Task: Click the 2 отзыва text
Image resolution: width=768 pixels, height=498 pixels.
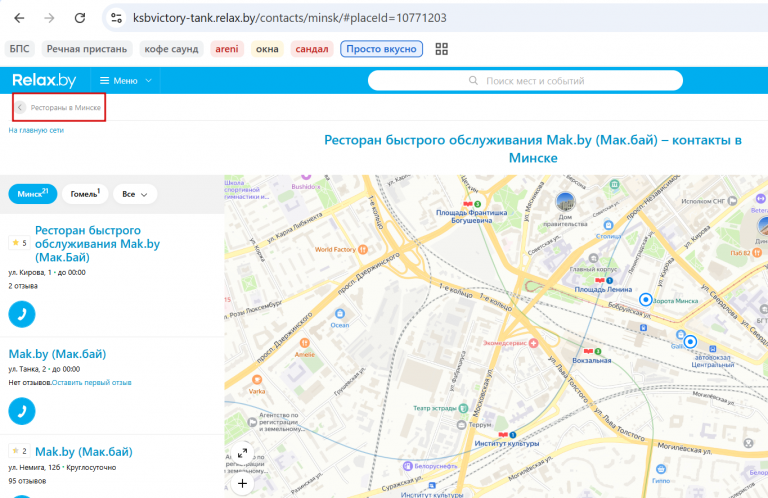Action: pos(23,286)
